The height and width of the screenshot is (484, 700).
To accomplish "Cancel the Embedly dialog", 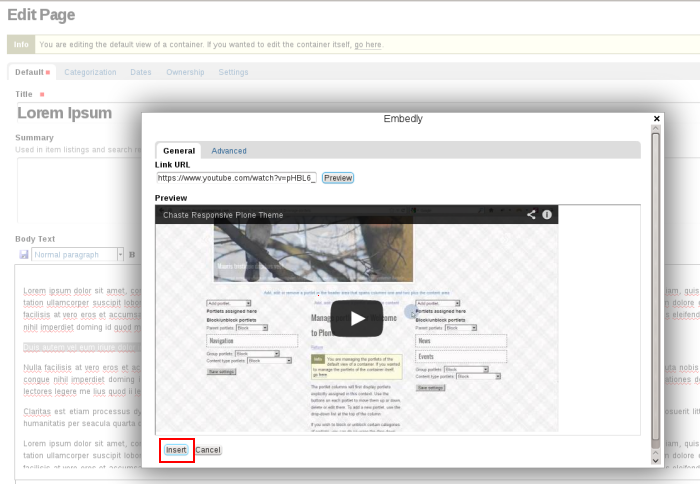I will click(208, 450).
